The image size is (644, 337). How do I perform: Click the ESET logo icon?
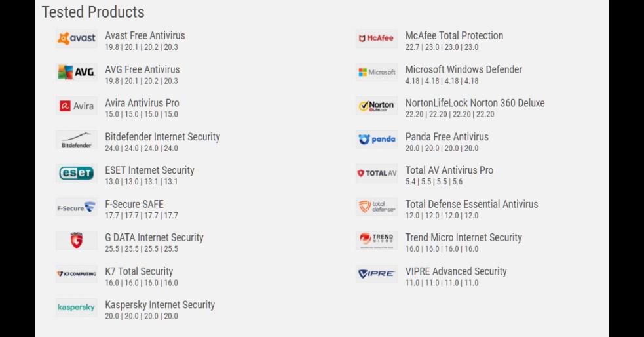pyautogui.click(x=76, y=173)
